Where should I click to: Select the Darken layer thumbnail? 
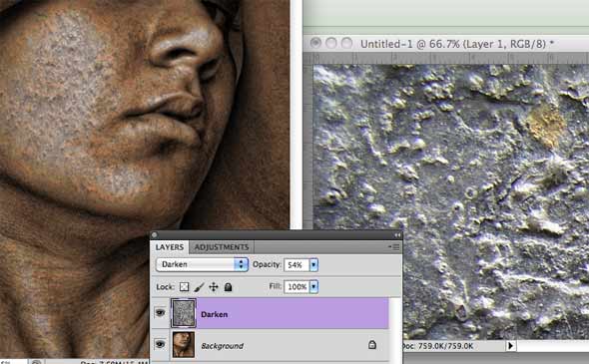coord(184,313)
